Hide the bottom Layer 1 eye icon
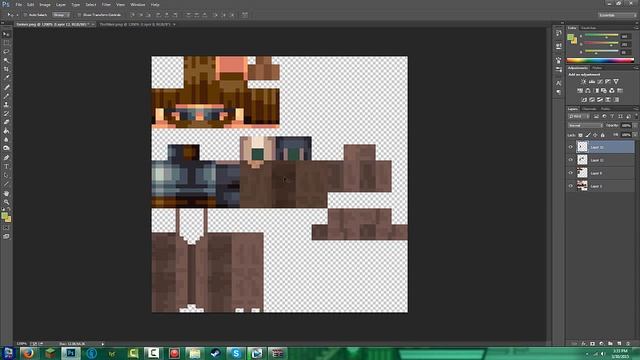 click(571, 186)
